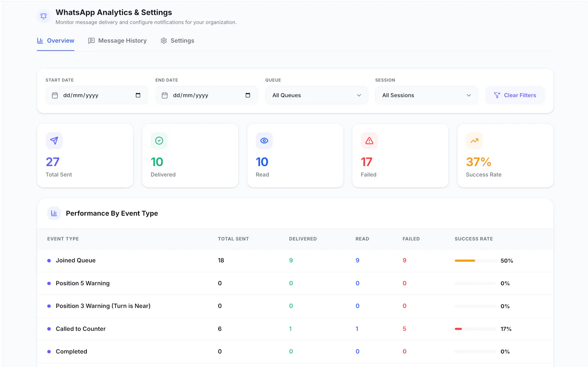Click the Joined Queue bullet dot
588x367 pixels.
point(49,260)
